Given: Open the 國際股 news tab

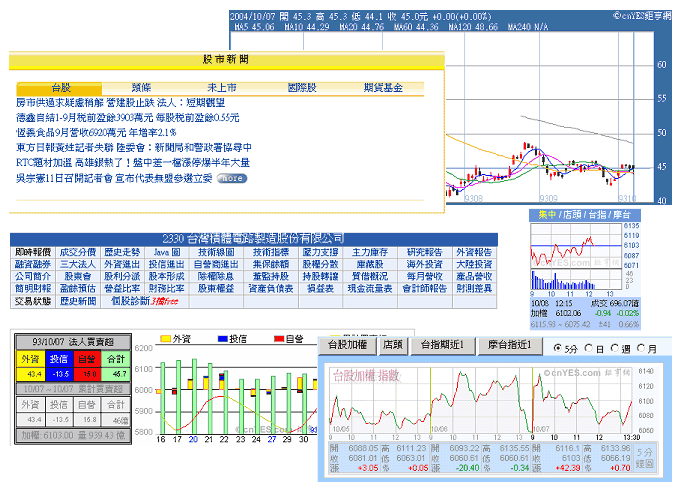Looking at the screenshot, I should pos(302,88).
